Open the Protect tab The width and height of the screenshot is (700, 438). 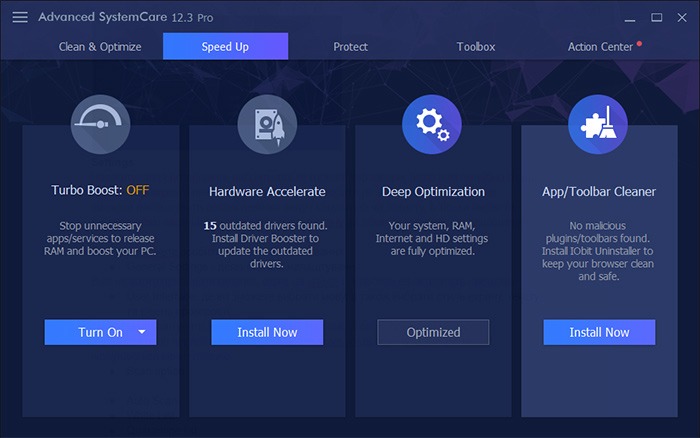[x=350, y=46]
